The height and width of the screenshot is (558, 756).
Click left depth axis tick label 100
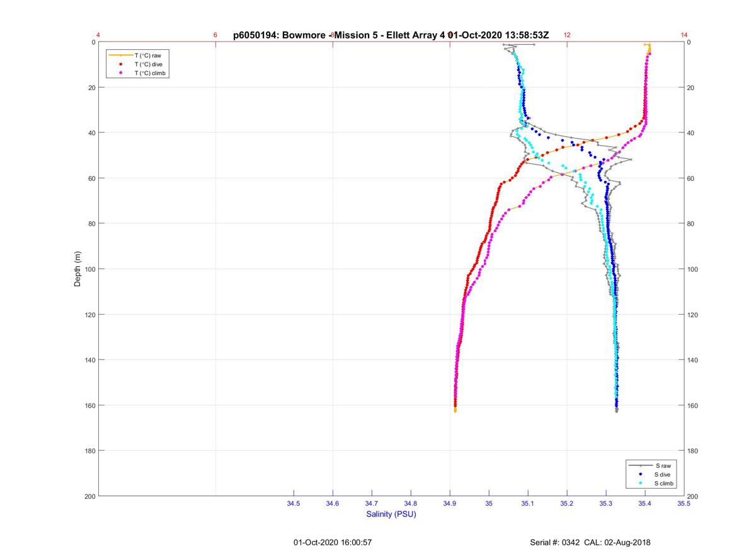point(89,269)
